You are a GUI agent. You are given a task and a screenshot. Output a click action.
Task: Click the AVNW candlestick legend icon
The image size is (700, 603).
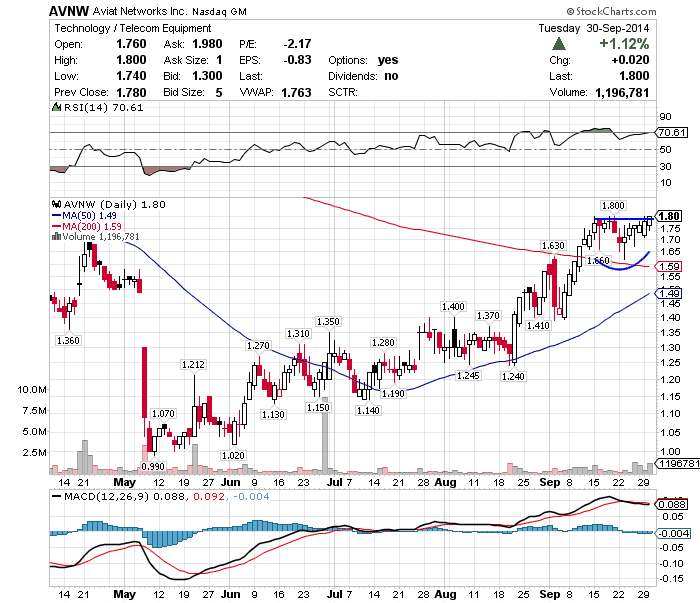coord(56,204)
